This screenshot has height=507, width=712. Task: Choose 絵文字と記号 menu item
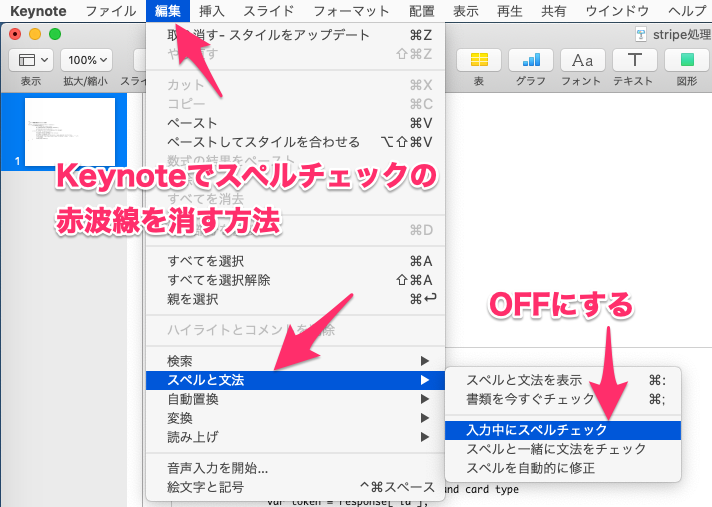tap(295, 487)
